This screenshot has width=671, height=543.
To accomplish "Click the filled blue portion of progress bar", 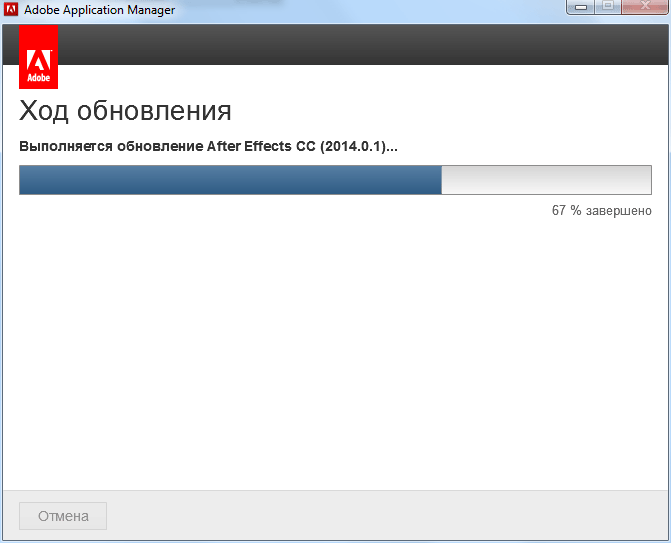I will [x=230, y=180].
